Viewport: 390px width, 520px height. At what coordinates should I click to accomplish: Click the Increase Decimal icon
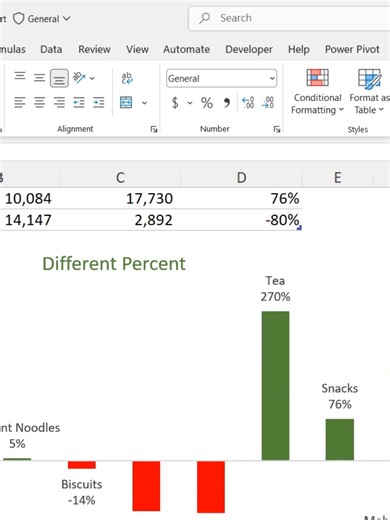click(x=248, y=103)
